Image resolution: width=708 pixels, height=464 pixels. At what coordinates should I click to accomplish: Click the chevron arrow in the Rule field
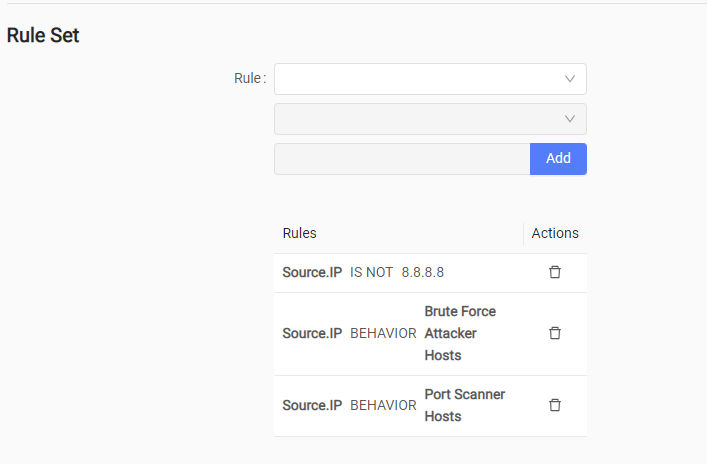click(x=570, y=79)
